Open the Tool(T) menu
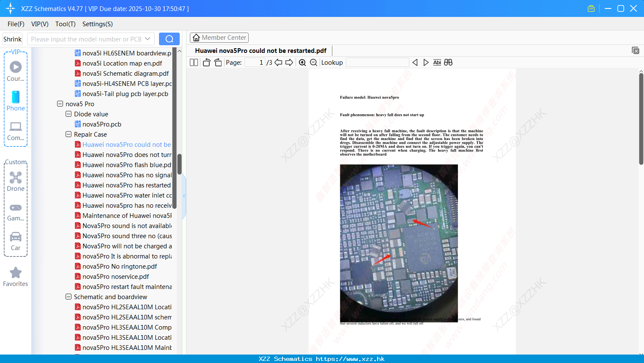The image size is (644, 363). pyautogui.click(x=65, y=24)
